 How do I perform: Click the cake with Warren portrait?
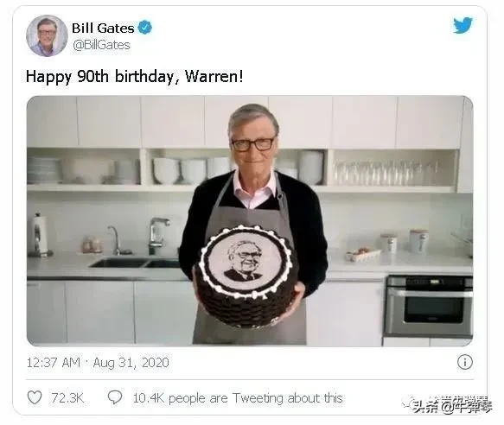coord(246,276)
